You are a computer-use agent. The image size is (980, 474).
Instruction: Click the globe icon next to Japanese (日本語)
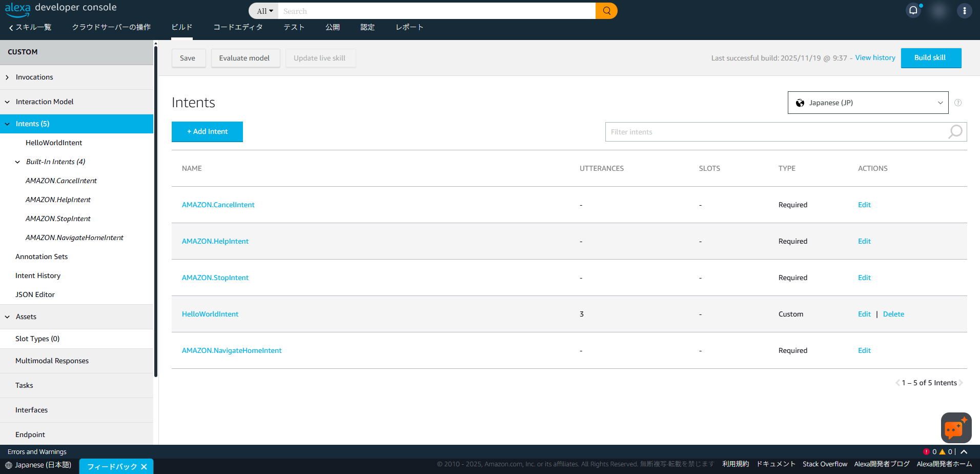point(9,465)
